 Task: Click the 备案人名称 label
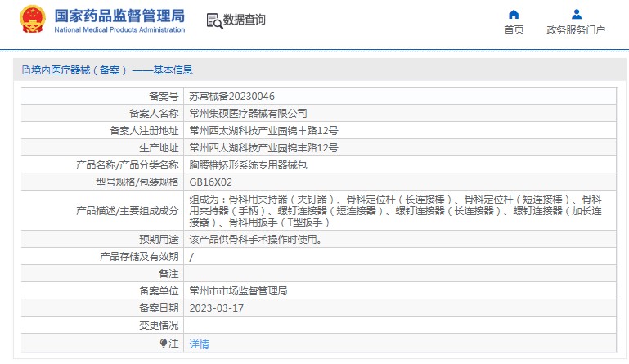tap(154, 114)
